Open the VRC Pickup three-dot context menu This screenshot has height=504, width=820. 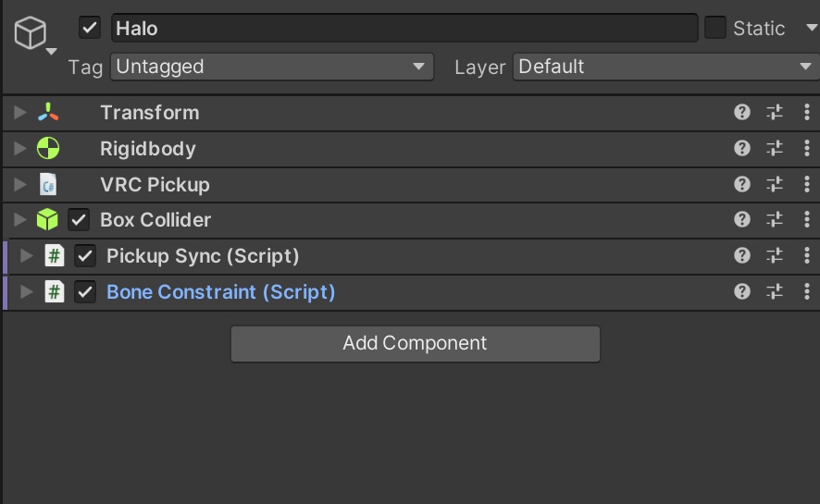pos(807,184)
